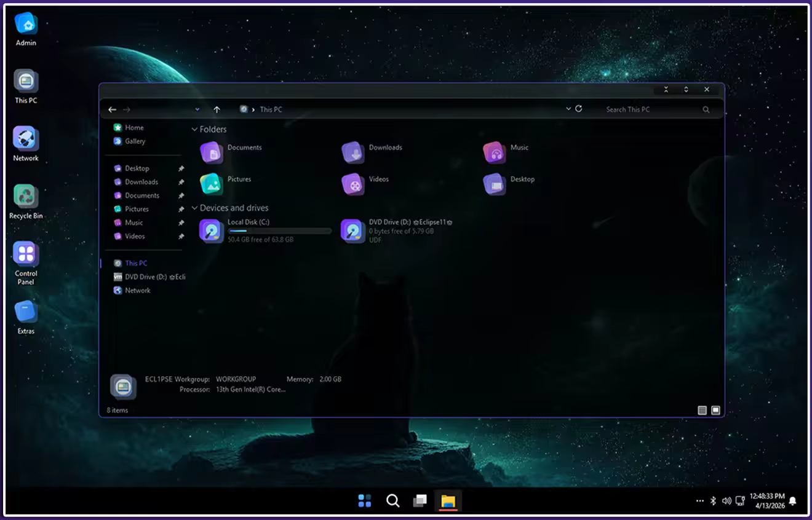This screenshot has height=520, width=812.
Task: Open the Downloads folder icon
Action: [x=353, y=152]
